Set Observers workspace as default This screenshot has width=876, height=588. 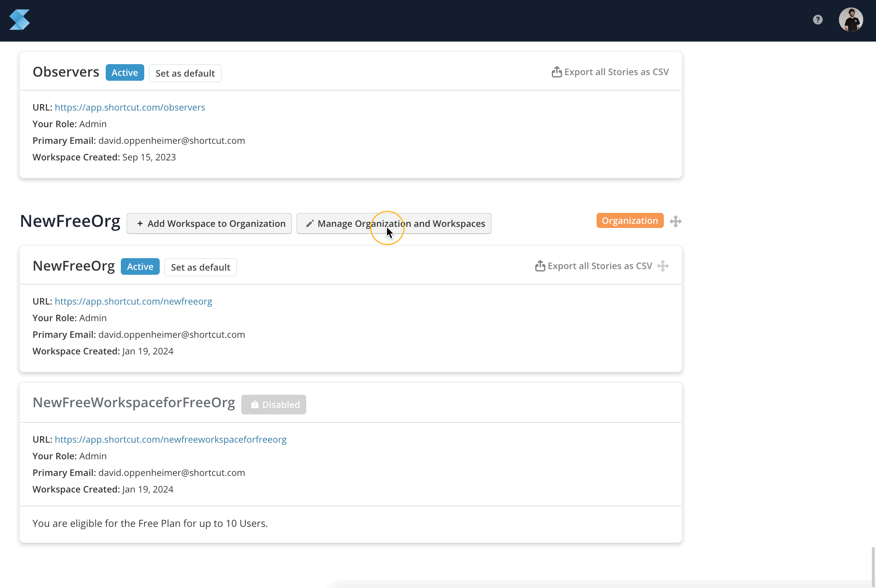[185, 73]
